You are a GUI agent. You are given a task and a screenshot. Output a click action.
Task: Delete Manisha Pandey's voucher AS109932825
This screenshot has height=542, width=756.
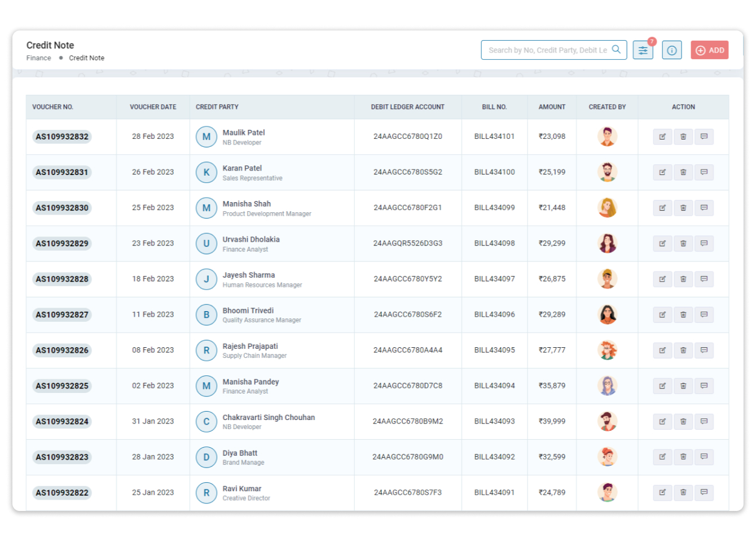(x=683, y=386)
